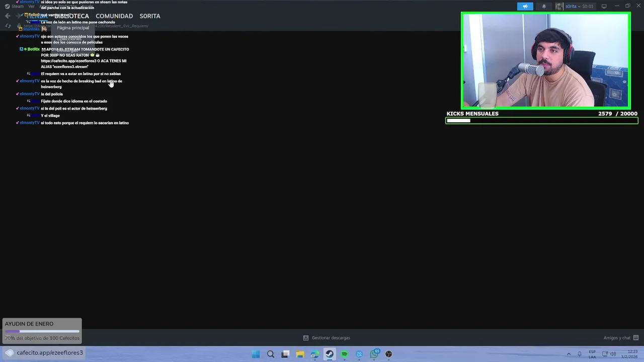The width and height of the screenshot is (644, 362).
Task: Open the BIBLIOTECA tab
Action: tap(71, 16)
